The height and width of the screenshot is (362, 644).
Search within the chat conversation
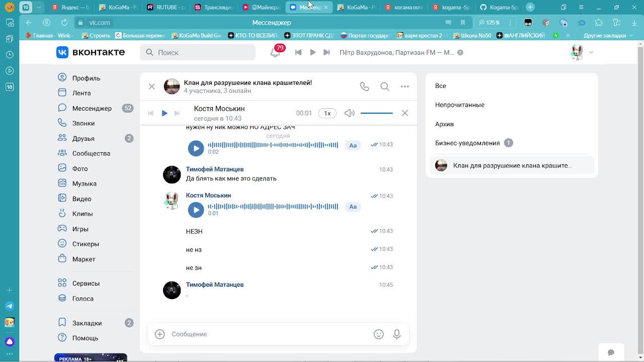coord(385,86)
